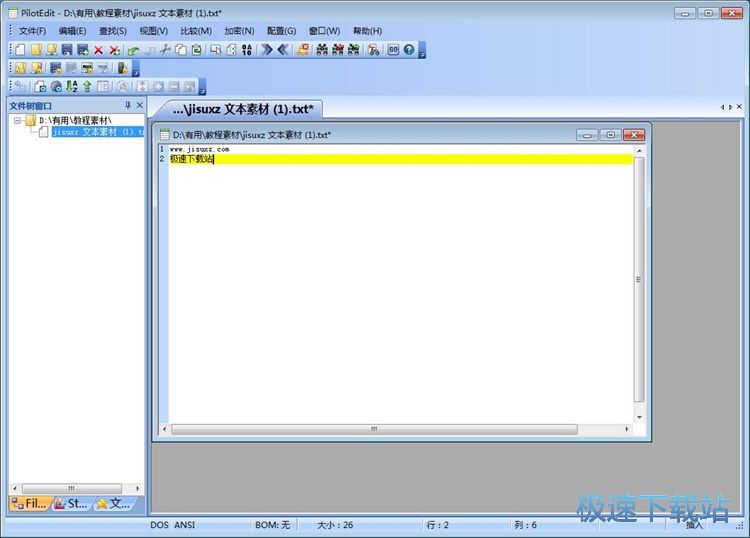Toggle hex mode 0A10 icon
This screenshot has height=538, width=750.
(247, 50)
